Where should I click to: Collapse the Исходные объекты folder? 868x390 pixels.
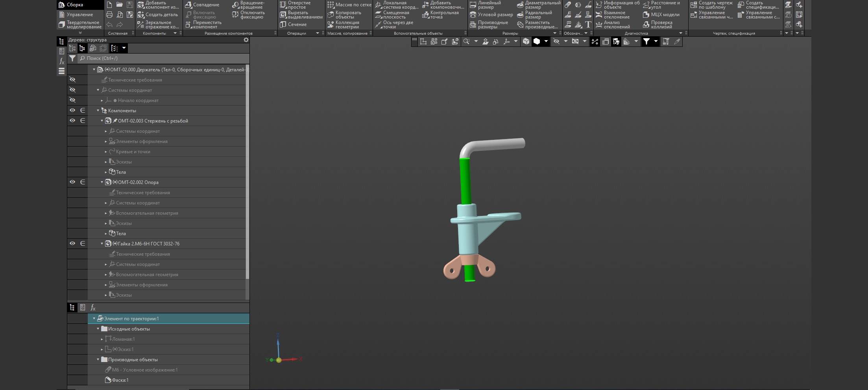pos(98,329)
